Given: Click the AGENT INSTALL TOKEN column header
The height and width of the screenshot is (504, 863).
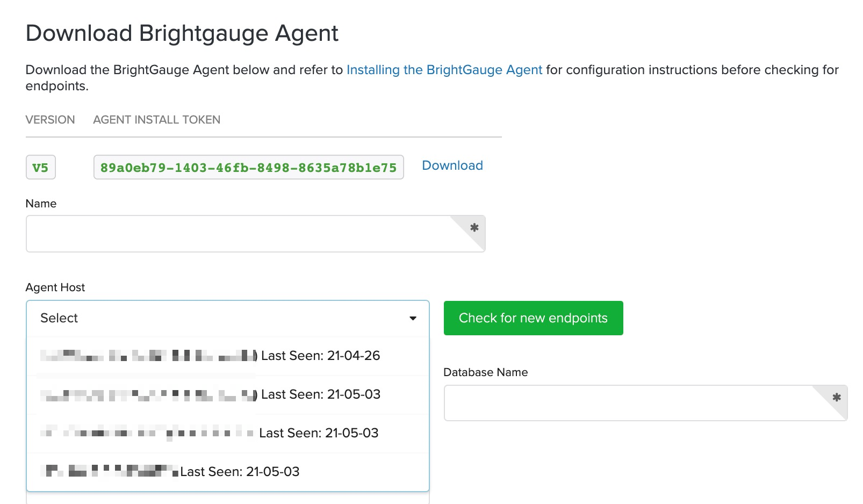Looking at the screenshot, I should 157,120.
